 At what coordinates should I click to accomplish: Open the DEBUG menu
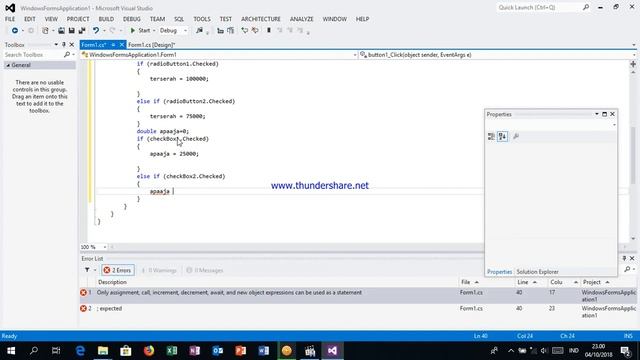[131, 19]
